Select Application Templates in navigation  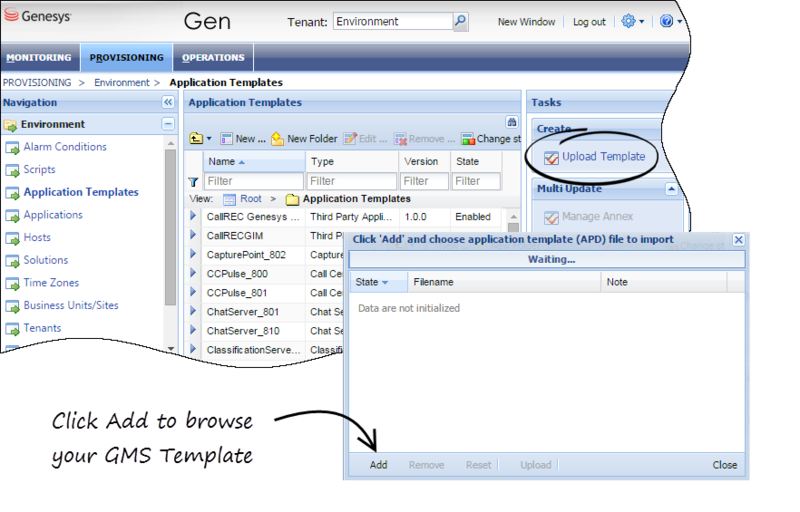pos(81,192)
